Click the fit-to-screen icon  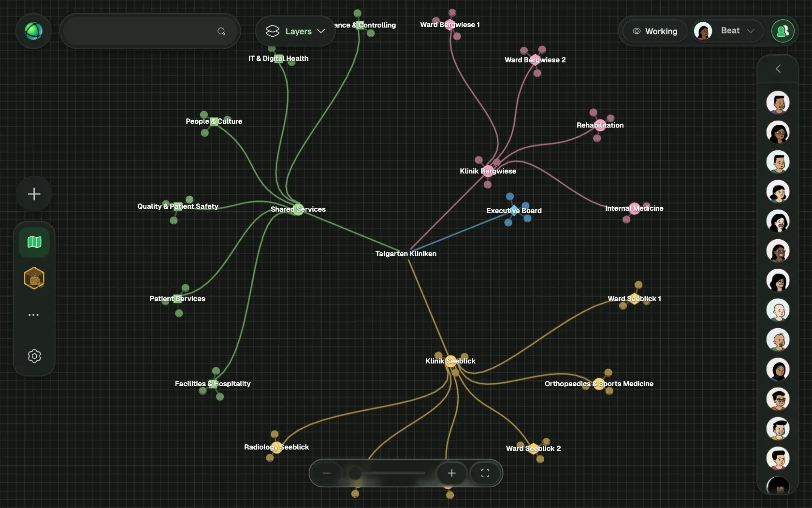(x=485, y=473)
